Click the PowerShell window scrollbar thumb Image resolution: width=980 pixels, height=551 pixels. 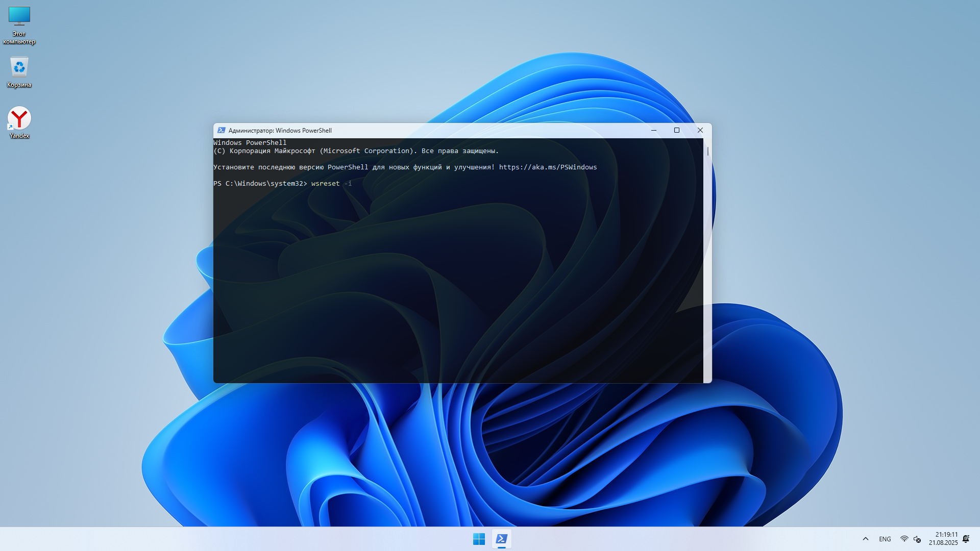tap(707, 152)
